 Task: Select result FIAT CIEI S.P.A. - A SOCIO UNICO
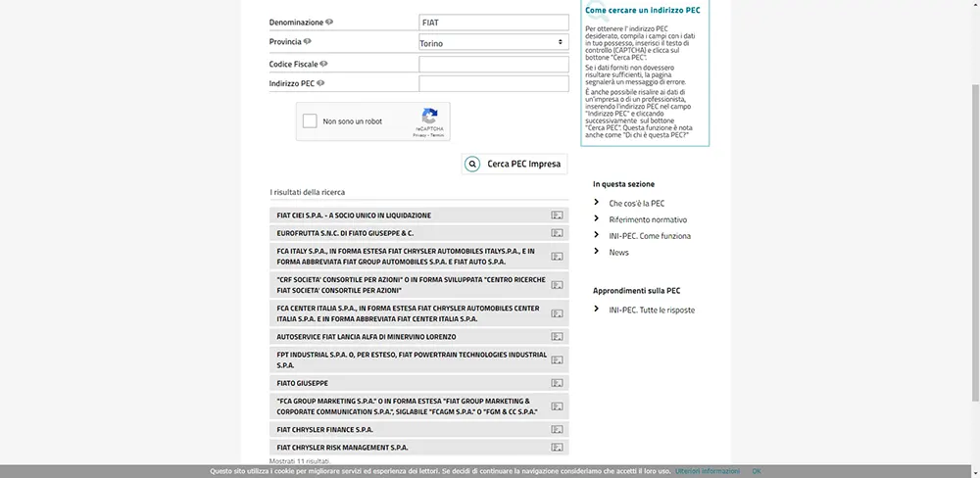[x=354, y=215]
